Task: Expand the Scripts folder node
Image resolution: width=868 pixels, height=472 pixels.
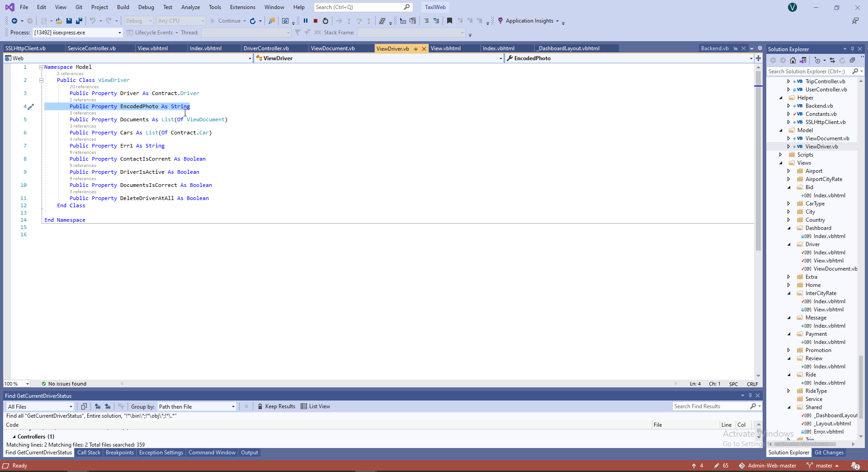Action: pyautogui.click(x=781, y=155)
